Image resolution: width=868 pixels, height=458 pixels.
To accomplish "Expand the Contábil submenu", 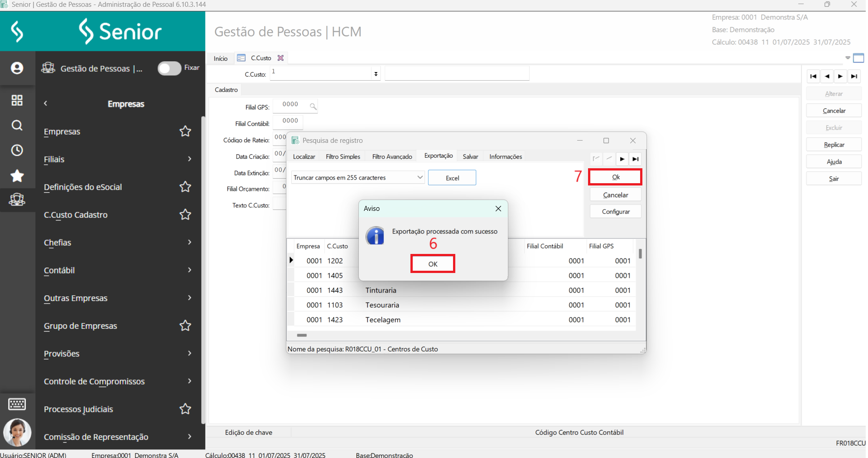I will point(189,270).
